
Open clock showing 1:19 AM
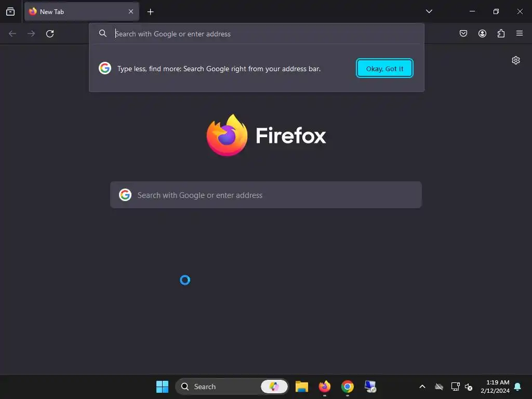pos(495,387)
